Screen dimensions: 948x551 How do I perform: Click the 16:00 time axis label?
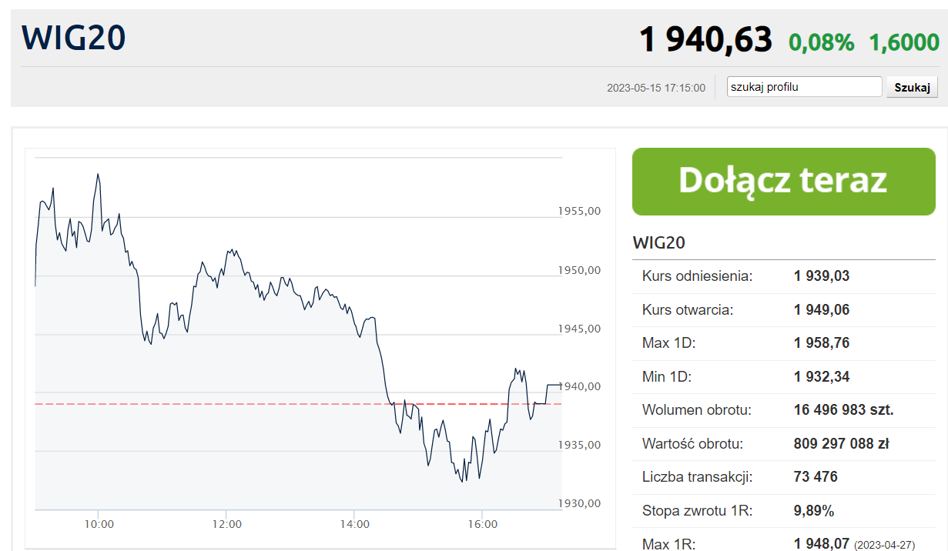click(x=482, y=524)
